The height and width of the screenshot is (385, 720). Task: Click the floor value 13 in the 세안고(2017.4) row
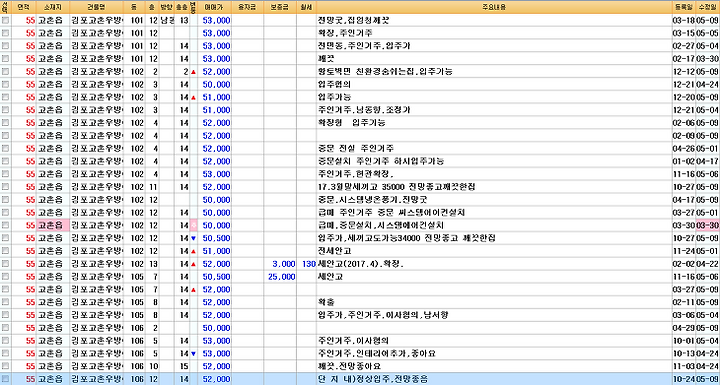[x=153, y=264]
